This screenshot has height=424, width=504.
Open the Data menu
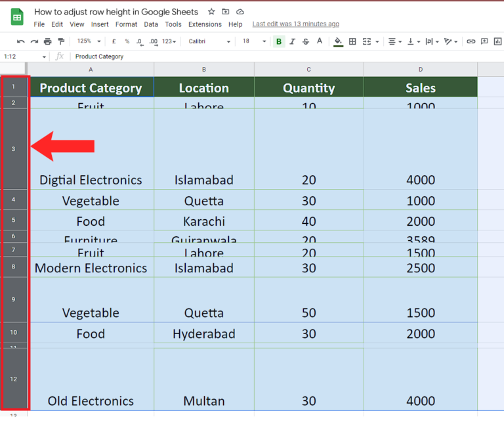pos(151,24)
